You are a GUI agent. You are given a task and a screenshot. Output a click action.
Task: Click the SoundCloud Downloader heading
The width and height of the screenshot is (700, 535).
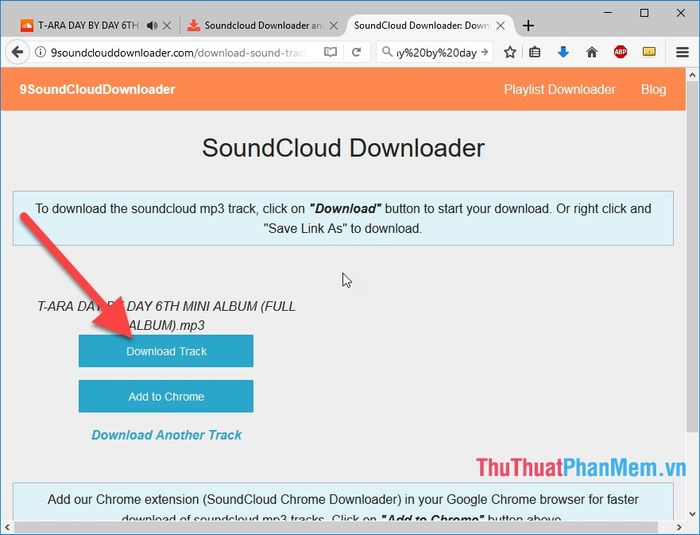click(x=343, y=148)
